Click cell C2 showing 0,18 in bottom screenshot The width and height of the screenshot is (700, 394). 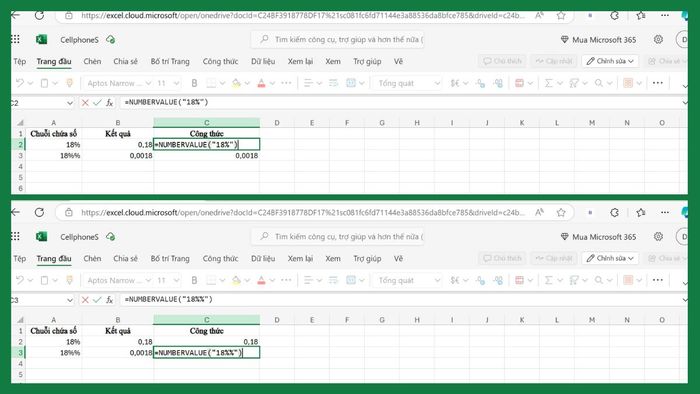[206, 342]
